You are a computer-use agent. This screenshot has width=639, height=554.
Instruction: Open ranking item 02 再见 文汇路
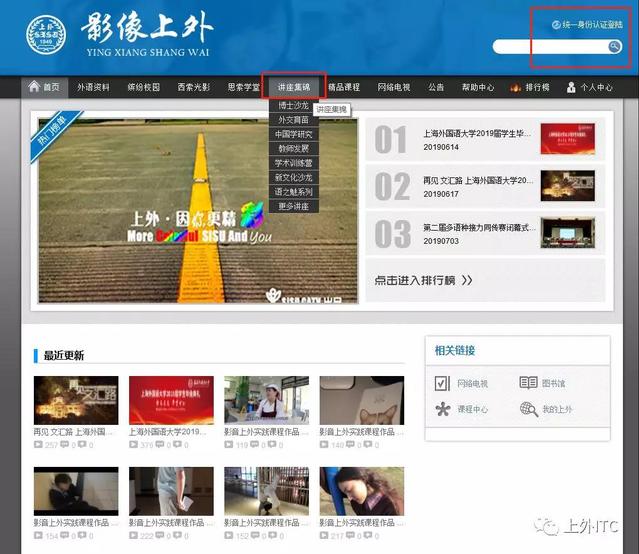(x=485, y=186)
